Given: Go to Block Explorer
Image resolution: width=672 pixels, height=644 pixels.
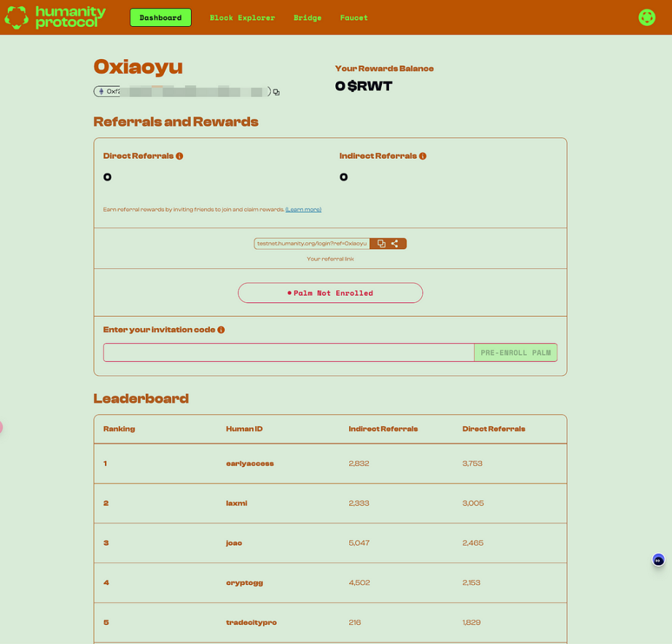Looking at the screenshot, I should [x=242, y=17].
